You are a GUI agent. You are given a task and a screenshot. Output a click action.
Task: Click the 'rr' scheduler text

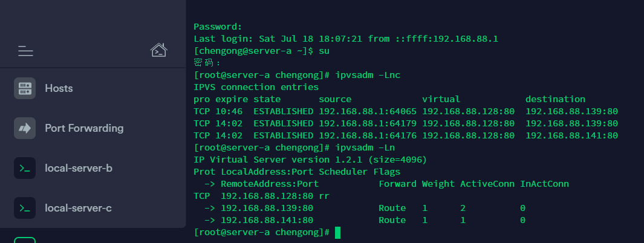(x=324, y=196)
